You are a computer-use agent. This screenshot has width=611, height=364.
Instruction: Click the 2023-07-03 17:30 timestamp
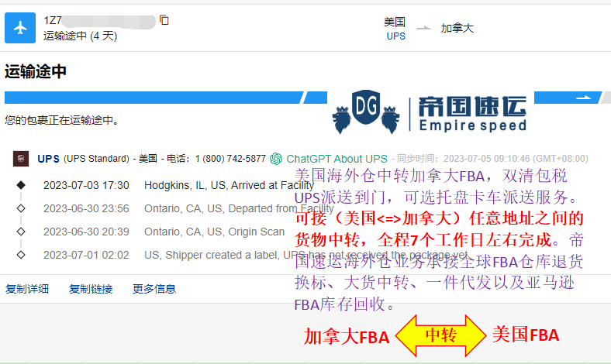[x=86, y=185]
